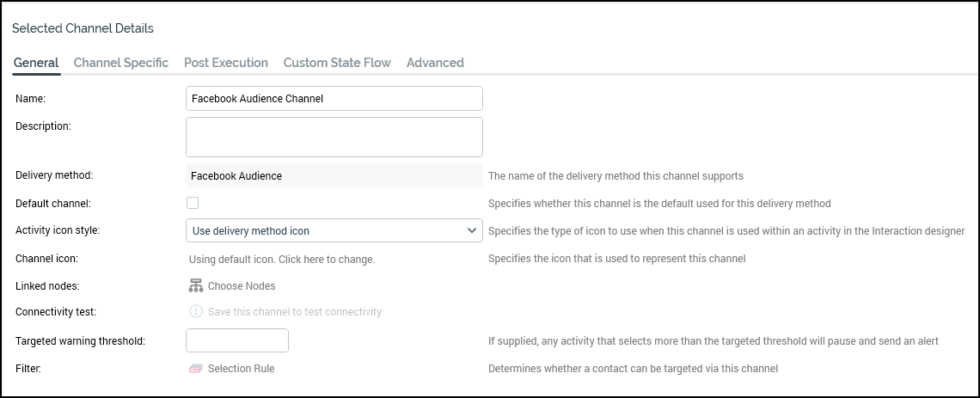Show the Advanced tab
Viewport: 980px width, 398px height.
point(435,63)
